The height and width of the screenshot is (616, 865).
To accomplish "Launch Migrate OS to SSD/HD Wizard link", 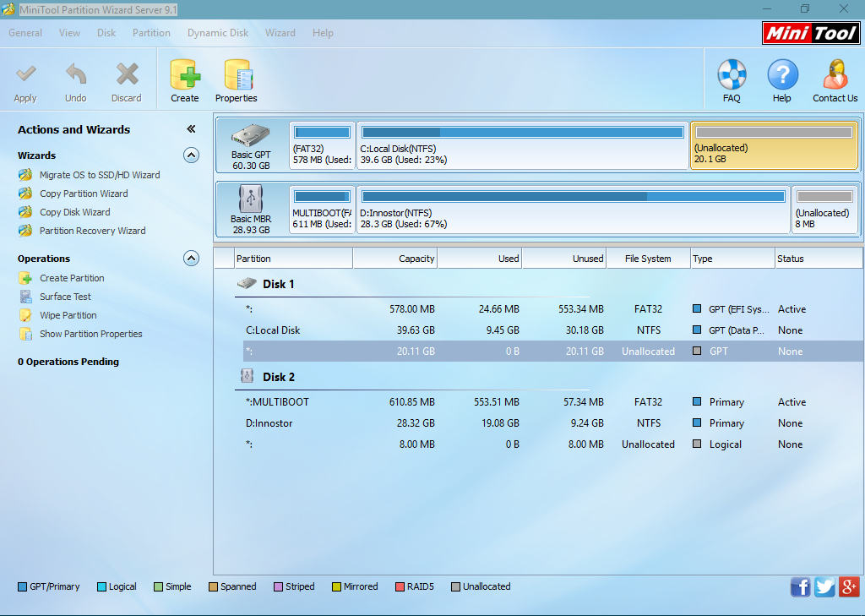I will (100, 175).
